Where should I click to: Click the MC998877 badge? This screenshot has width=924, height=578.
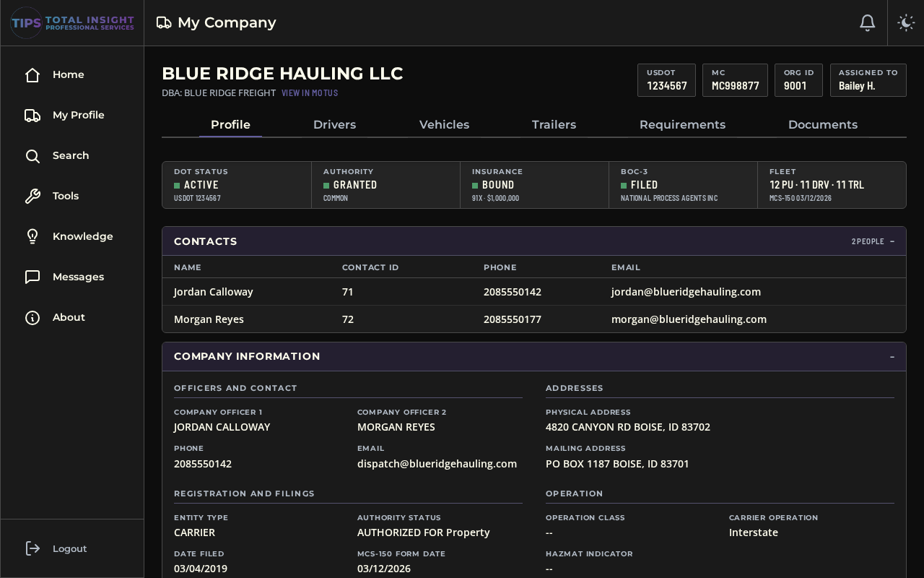(735, 80)
